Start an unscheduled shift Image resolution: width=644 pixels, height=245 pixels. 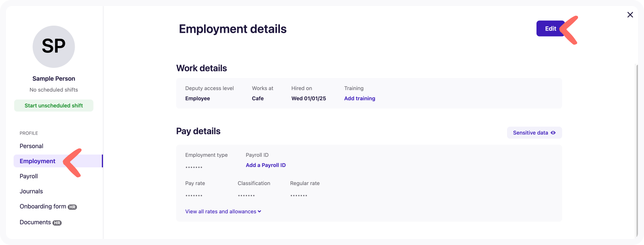pyautogui.click(x=54, y=106)
